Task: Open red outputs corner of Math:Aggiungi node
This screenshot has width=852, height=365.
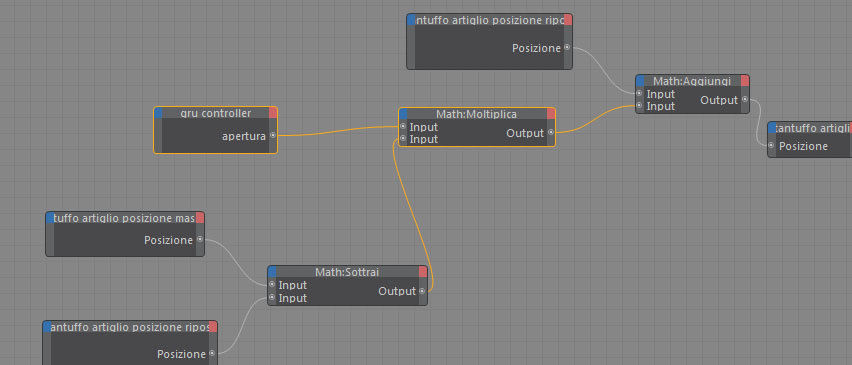Action: click(x=745, y=81)
